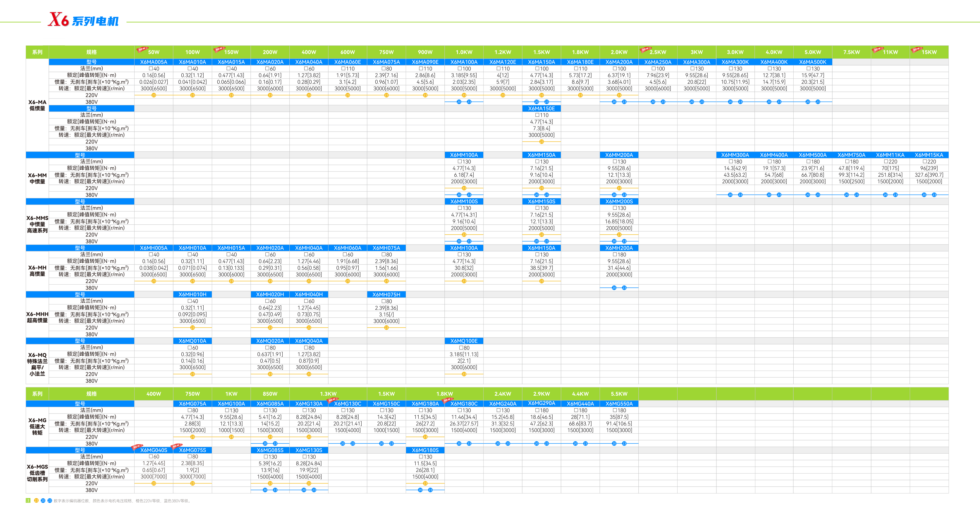Click the orange 23 encoder badge in the legend
This screenshot has height=525, width=980.
[36, 501]
